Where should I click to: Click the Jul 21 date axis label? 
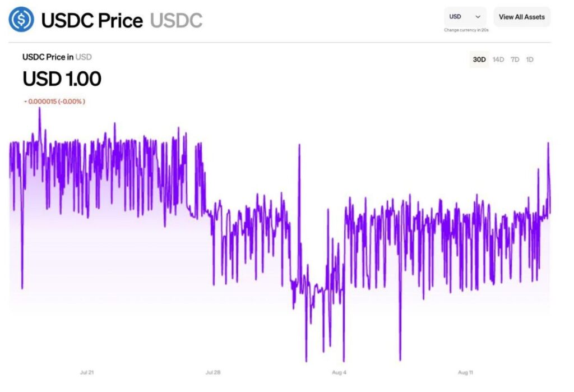tap(87, 372)
